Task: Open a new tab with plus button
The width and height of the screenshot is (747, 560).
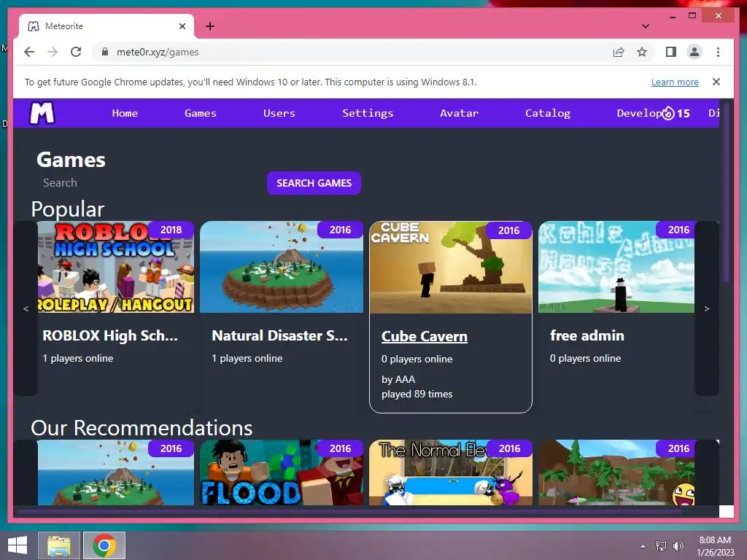Action: 210,26
